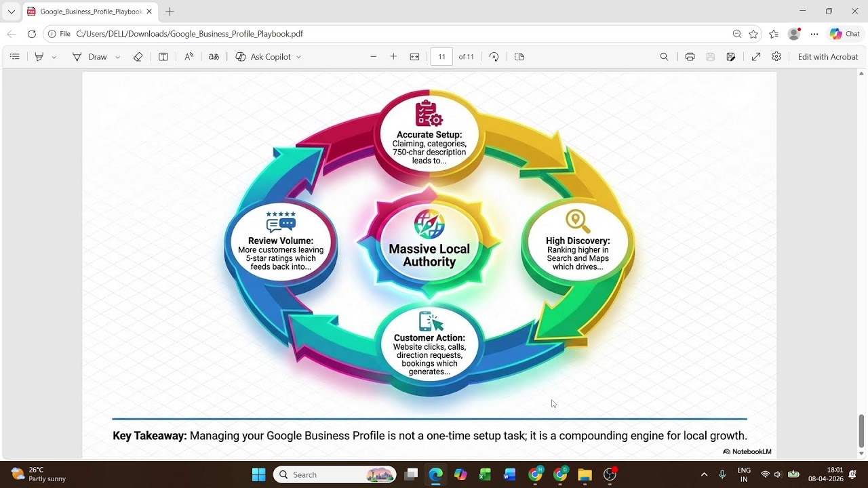Image resolution: width=868 pixels, height=488 pixels.
Task: Open the Favorites list
Action: (x=774, y=34)
